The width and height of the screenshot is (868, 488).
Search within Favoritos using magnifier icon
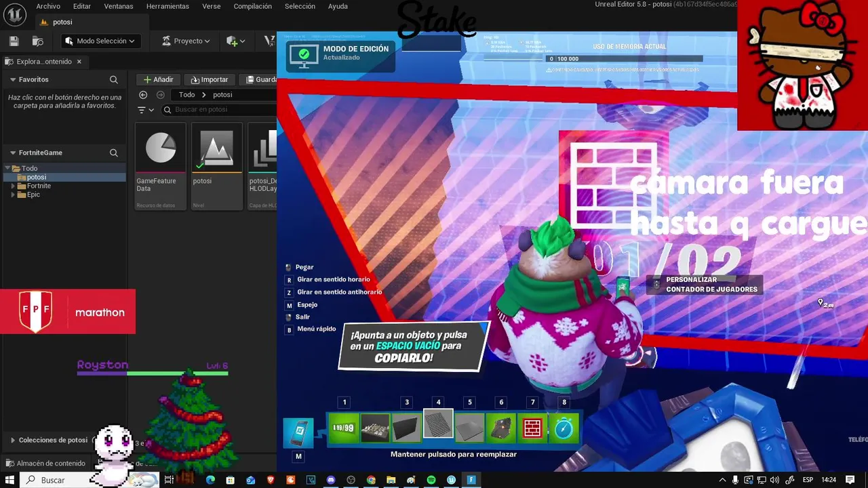(114, 79)
